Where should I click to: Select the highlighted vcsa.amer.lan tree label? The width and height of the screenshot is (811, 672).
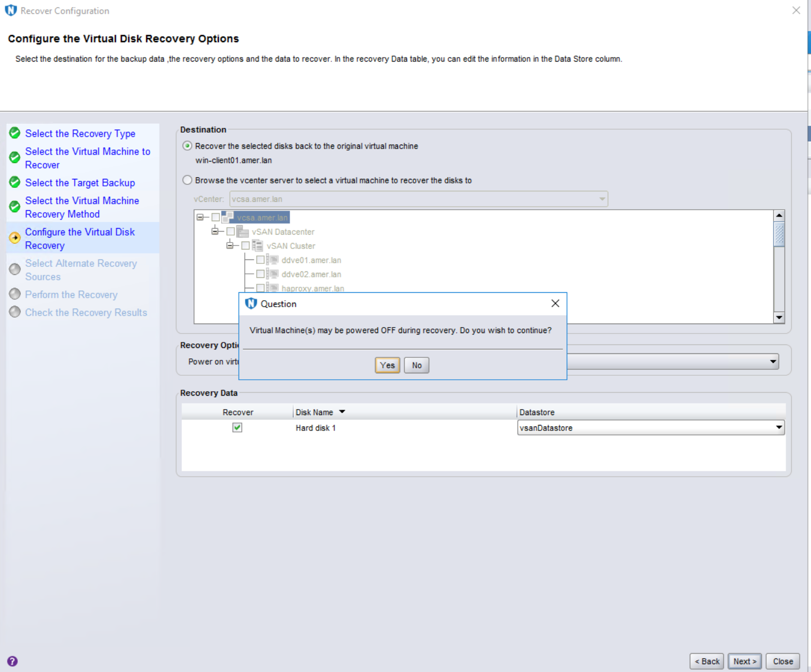pos(262,218)
